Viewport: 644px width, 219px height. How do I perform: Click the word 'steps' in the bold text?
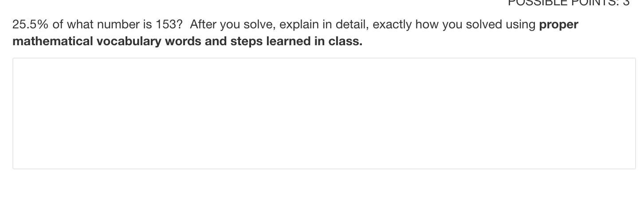pos(246,42)
